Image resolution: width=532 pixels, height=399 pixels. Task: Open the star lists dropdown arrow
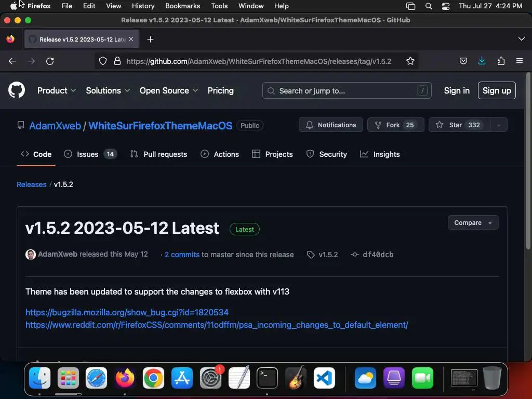coord(499,125)
